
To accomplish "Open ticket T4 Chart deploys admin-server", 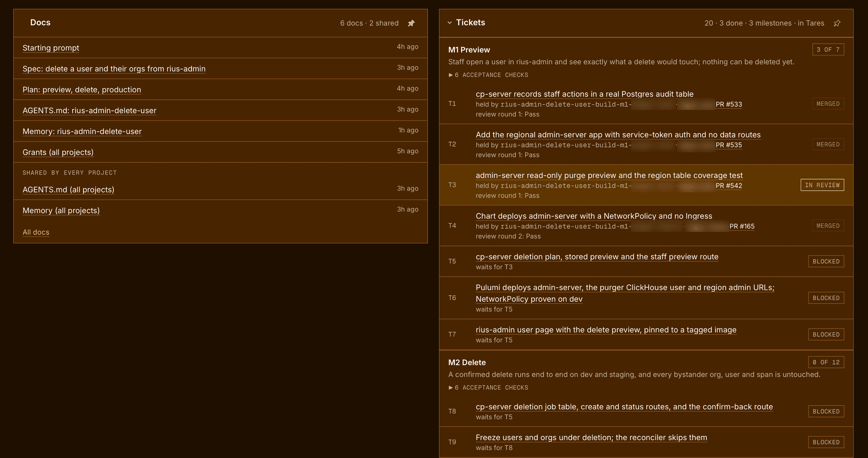I will [594, 216].
